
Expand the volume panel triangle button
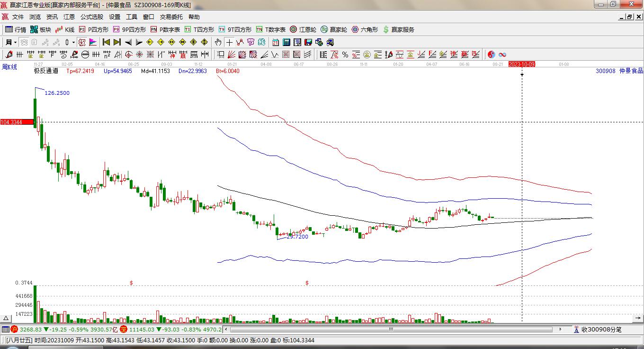pyautogui.click(x=6, y=318)
